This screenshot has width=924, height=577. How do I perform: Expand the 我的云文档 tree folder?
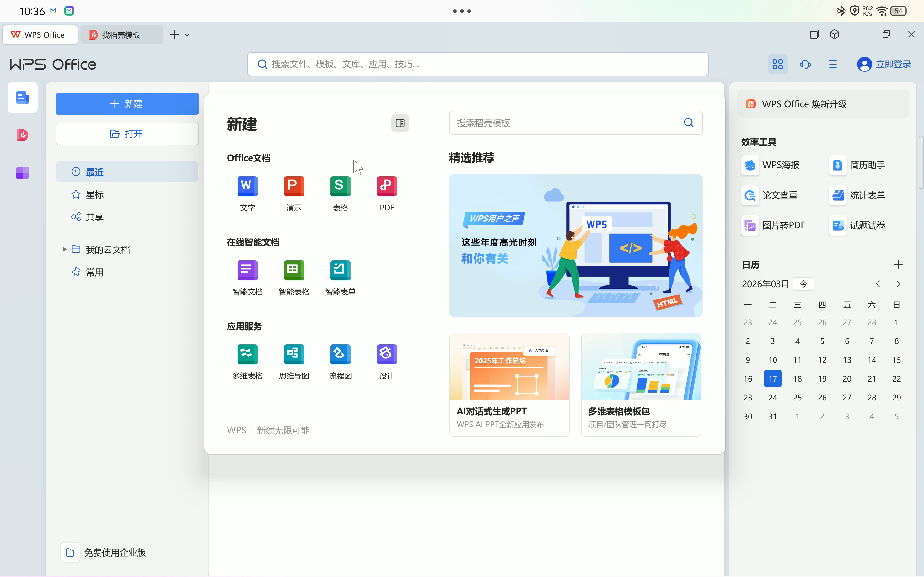click(64, 250)
